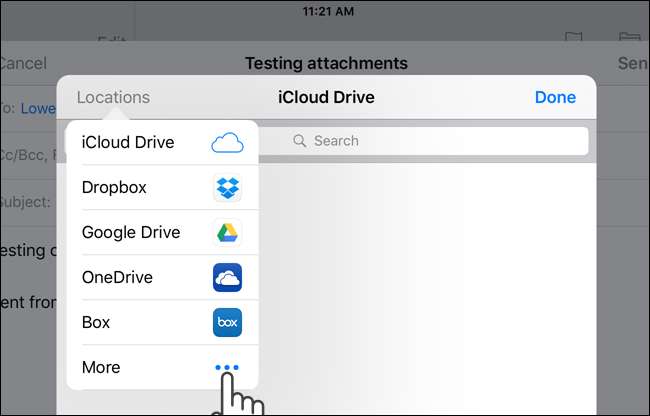Choose the Box text label

pos(96,323)
